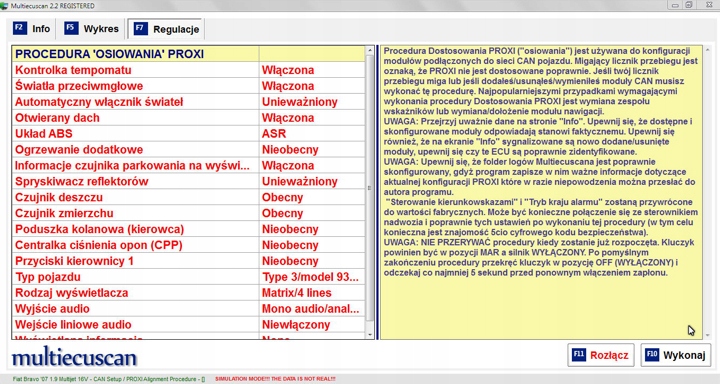Click the F10 icon on Wykonaj
The height and width of the screenshot is (384, 720).
[x=652, y=355]
